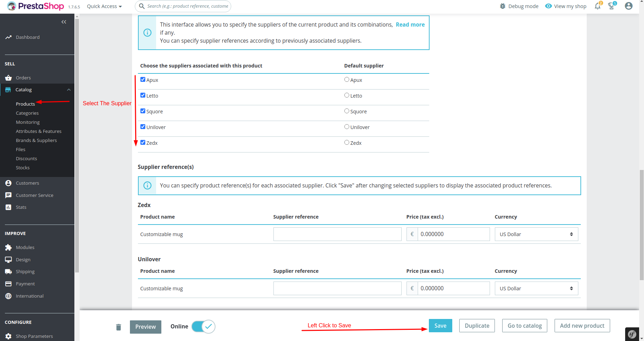The image size is (644, 341).
Task: Set Apux as default supplier
Action: (x=347, y=79)
